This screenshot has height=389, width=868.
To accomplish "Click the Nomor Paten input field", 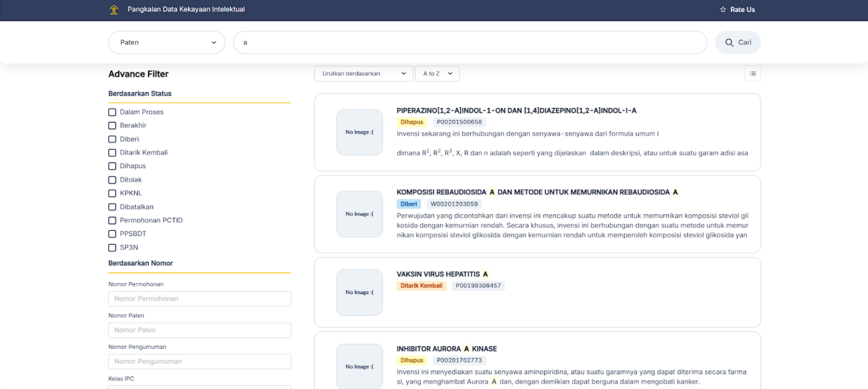I will point(199,330).
